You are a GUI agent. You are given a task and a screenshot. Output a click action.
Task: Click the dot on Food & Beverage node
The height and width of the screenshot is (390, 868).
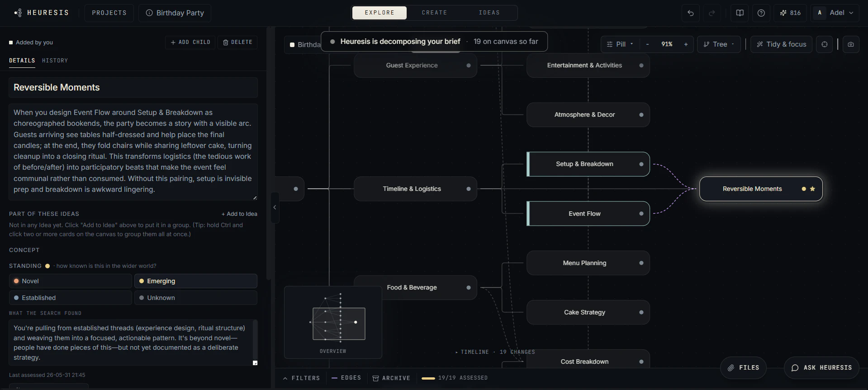point(469,287)
